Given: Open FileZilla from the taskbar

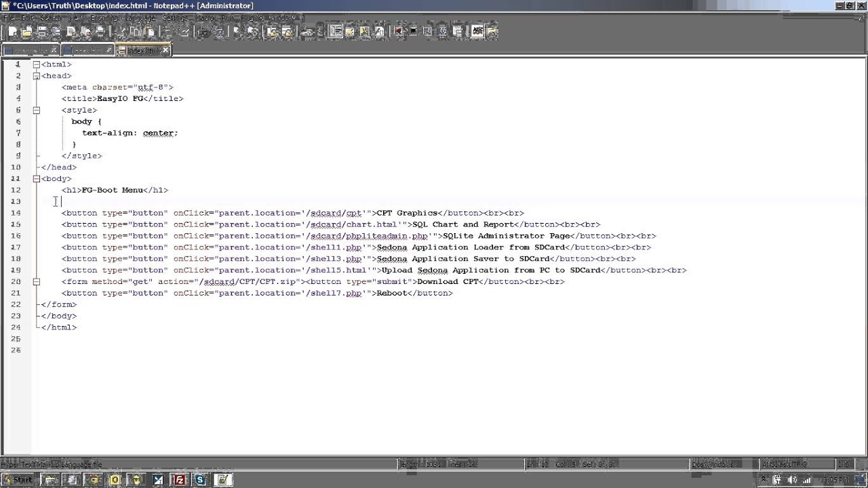Looking at the screenshot, I should (180, 480).
